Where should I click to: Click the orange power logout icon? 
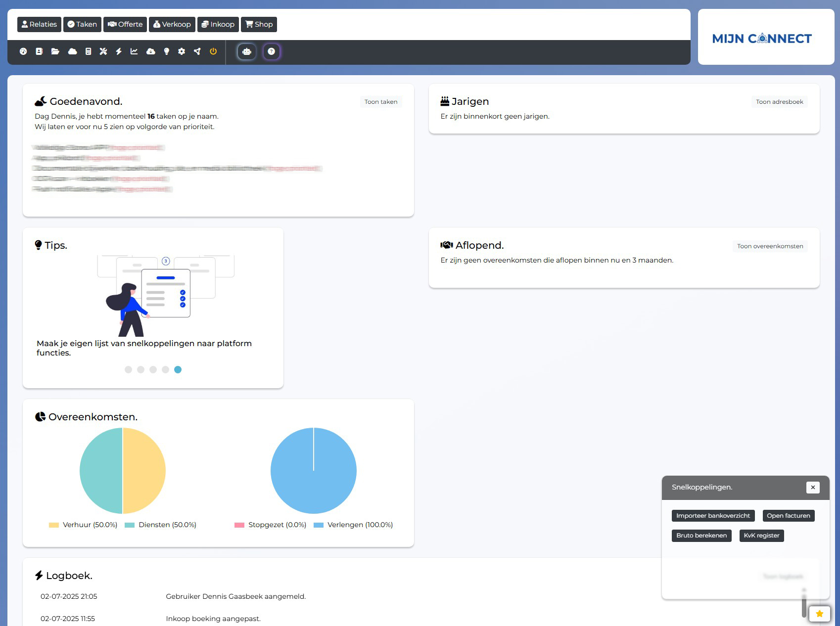tap(213, 51)
